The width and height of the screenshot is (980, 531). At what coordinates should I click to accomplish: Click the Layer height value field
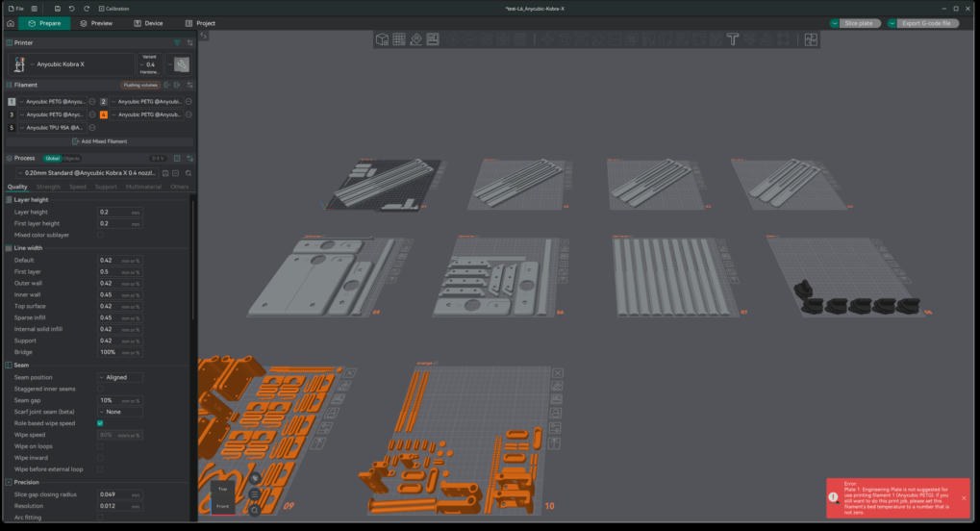(120, 212)
